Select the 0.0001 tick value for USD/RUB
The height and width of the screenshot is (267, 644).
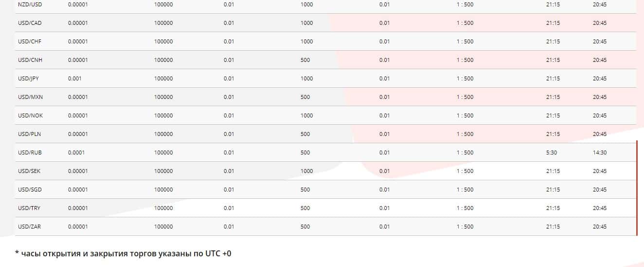(76, 153)
